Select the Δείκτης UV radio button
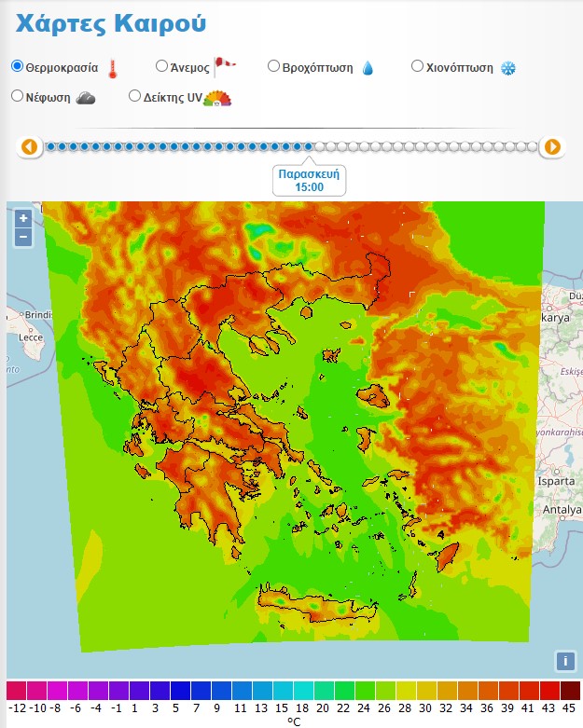The width and height of the screenshot is (583, 728). (135, 96)
